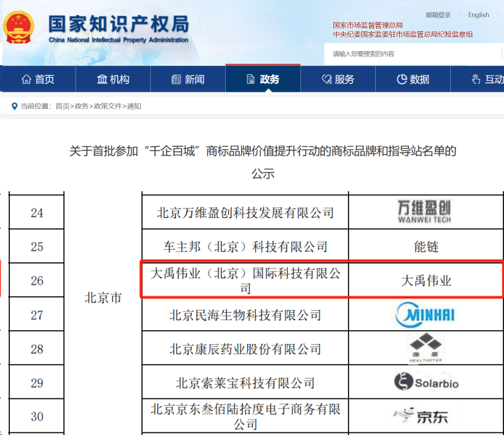Screen dimensions: 504x435
Task: Click 北京民海生物科技有限公司 cell
Action: 245,315
